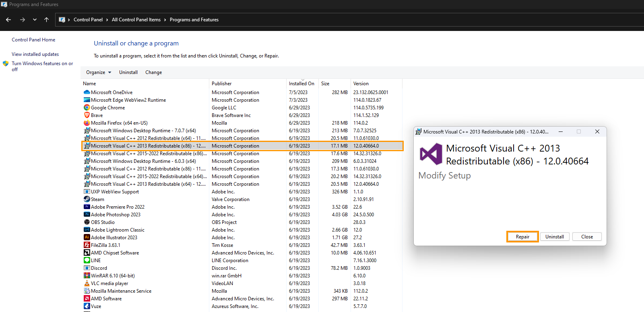Expand the chevron after All Control Panel Items
644x312 pixels.
(x=165, y=20)
